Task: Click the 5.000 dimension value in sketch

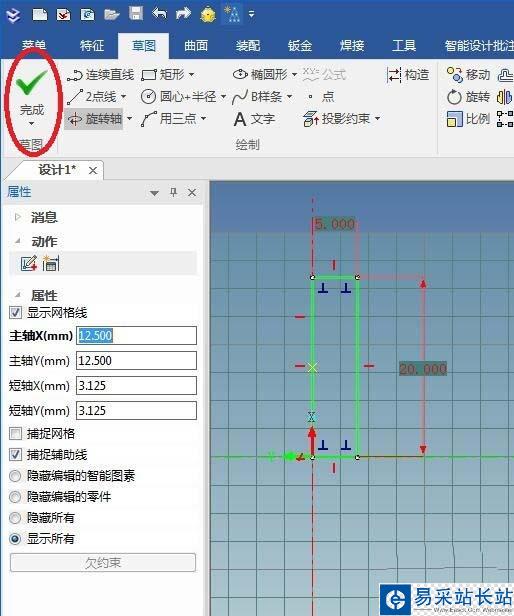Action: (x=335, y=224)
